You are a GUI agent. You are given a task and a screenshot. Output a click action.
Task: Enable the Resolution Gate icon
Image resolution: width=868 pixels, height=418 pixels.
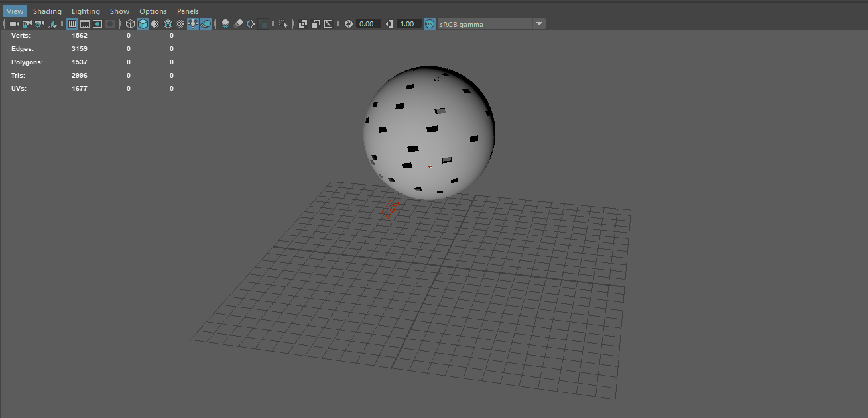[97, 24]
